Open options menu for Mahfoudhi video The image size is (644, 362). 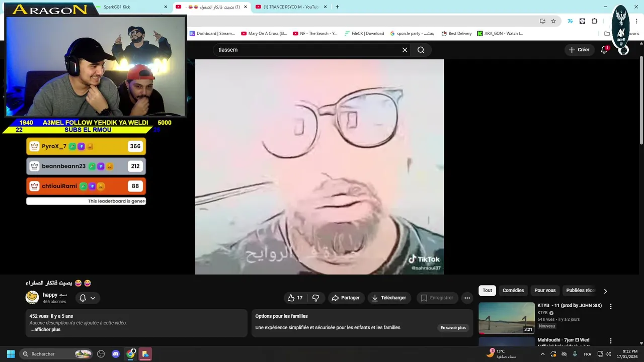[x=611, y=341]
